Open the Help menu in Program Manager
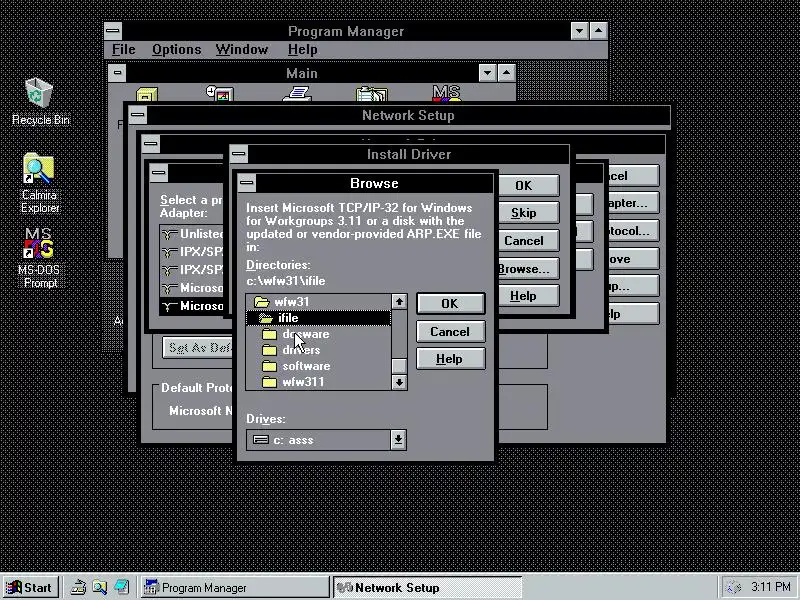 [303, 49]
